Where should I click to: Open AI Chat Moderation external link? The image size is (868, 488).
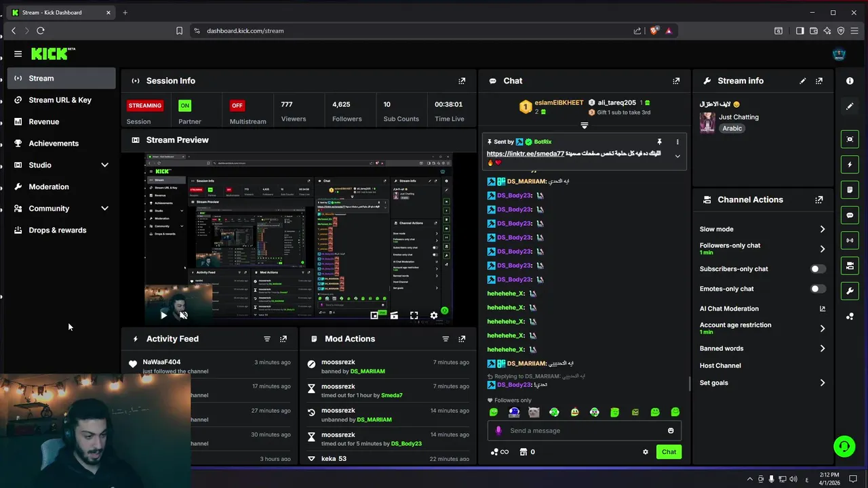pyautogui.click(x=823, y=309)
